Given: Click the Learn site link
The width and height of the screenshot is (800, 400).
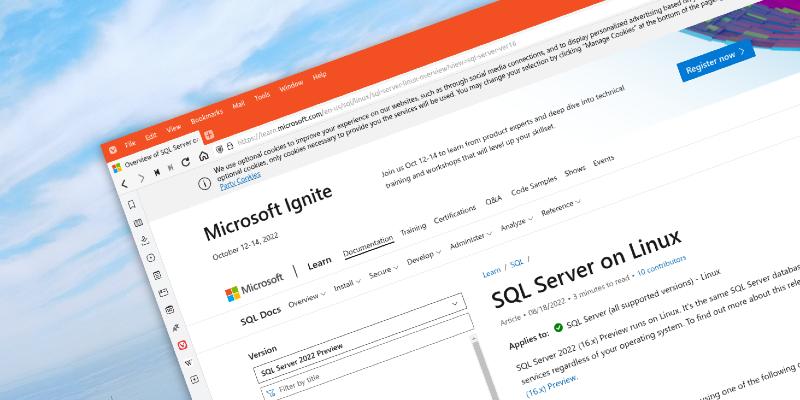Looking at the screenshot, I should [319, 263].
